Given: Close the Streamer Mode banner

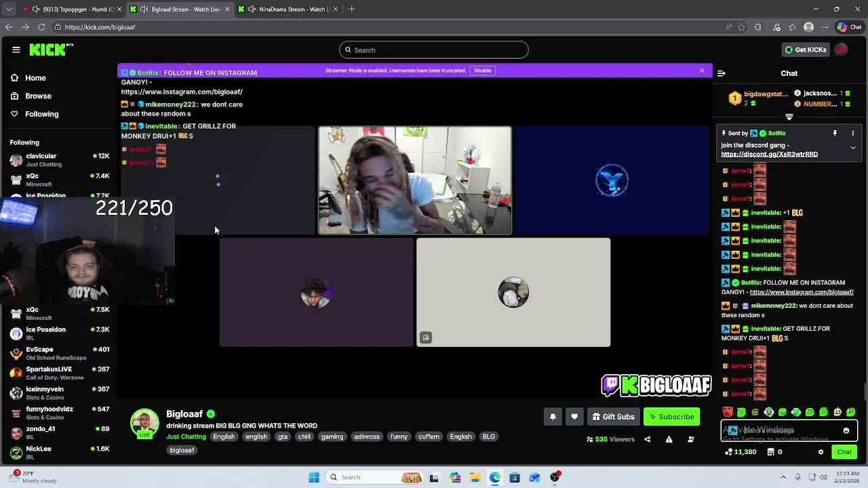Looking at the screenshot, I should [x=702, y=70].
